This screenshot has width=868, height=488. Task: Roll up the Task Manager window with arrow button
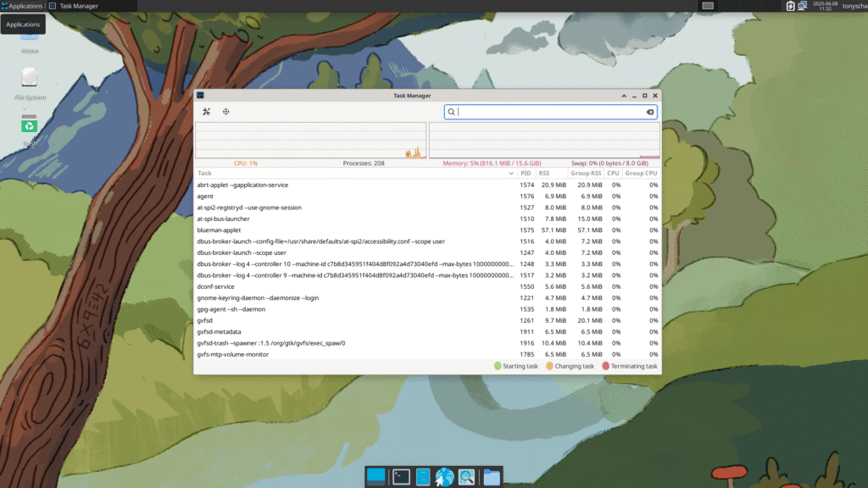[624, 96]
